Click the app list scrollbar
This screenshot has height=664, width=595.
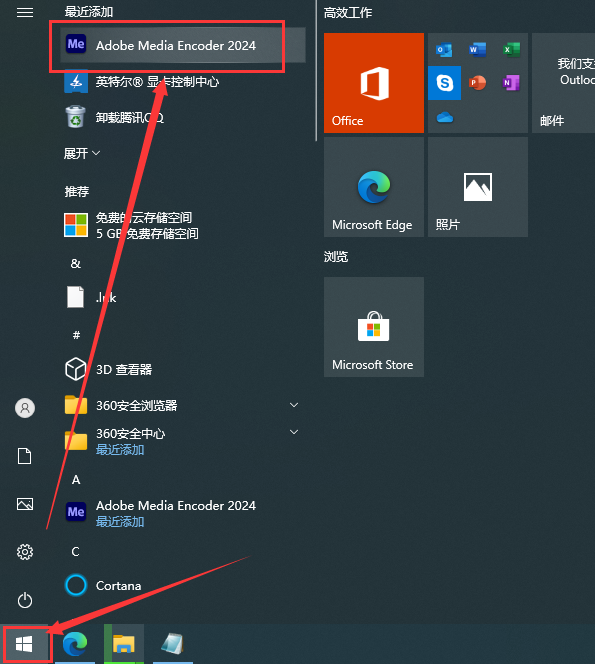[x=316, y=70]
